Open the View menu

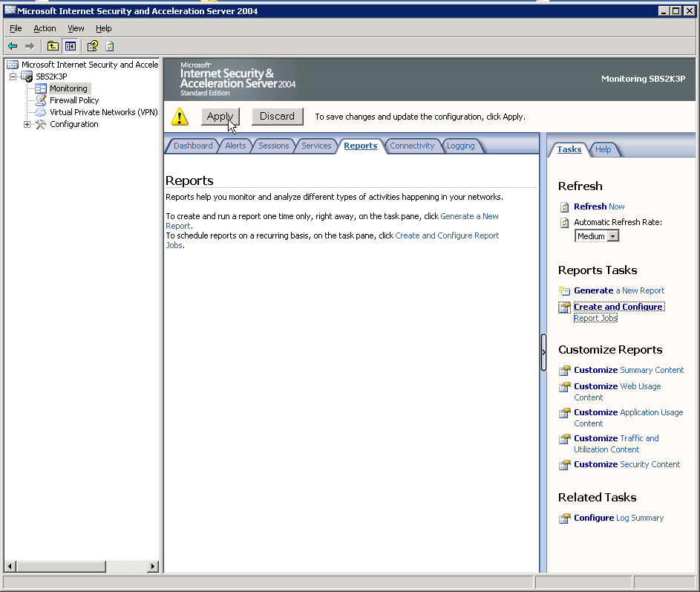pyautogui.click(x=76, y=28)
